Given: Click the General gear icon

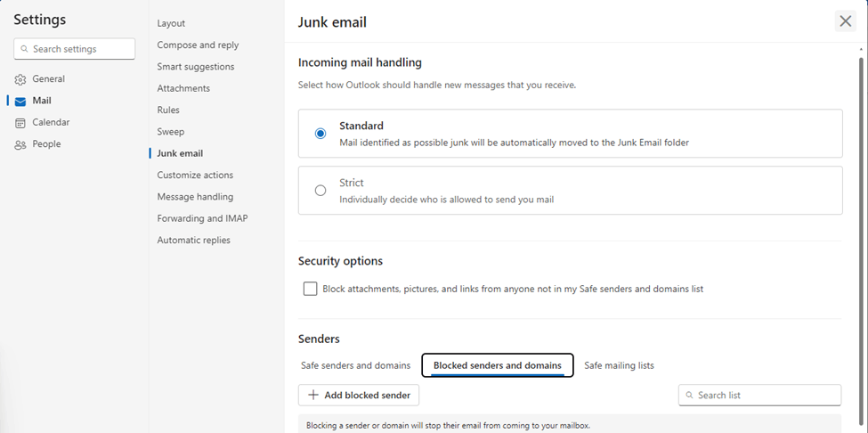Looking at the screenshot, I should coord(20,79).
